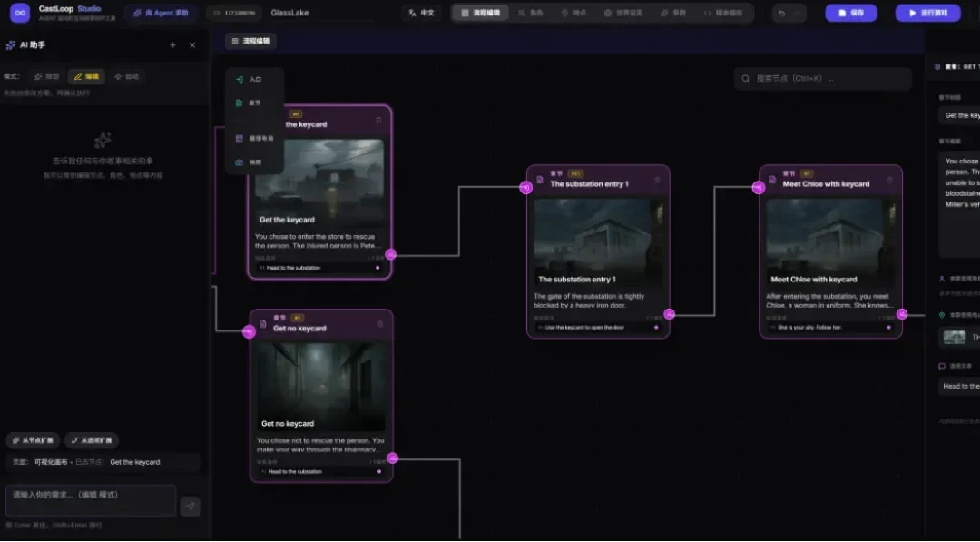Click the purple Save button
980x542 pixels.
850,13
